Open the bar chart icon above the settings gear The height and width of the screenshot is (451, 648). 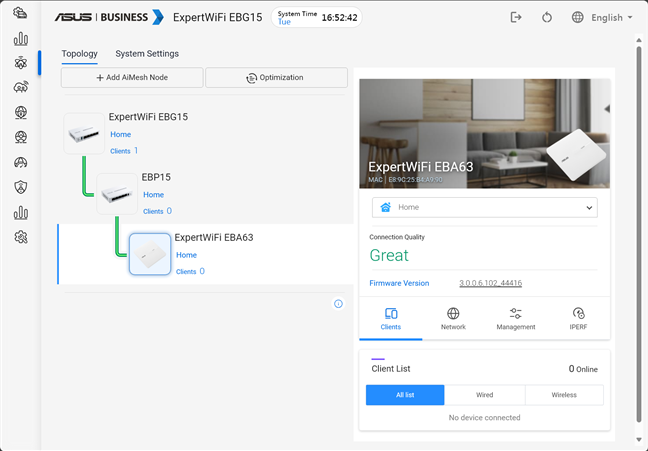click(21, 212)
